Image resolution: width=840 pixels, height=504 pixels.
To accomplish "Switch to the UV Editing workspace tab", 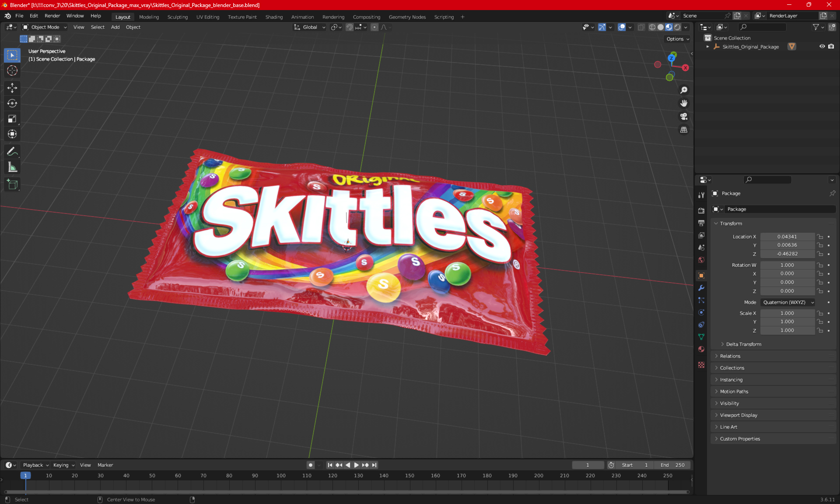I will pos(208,17).
